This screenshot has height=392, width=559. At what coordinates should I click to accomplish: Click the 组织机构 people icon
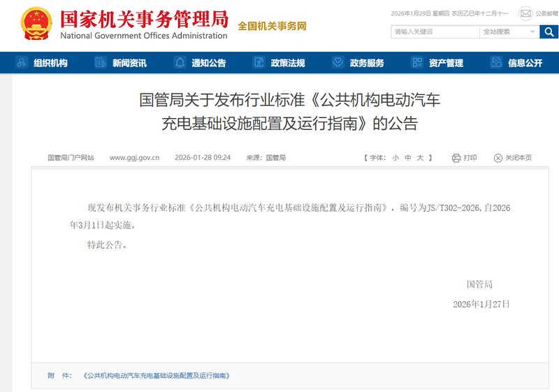point(22,62)
